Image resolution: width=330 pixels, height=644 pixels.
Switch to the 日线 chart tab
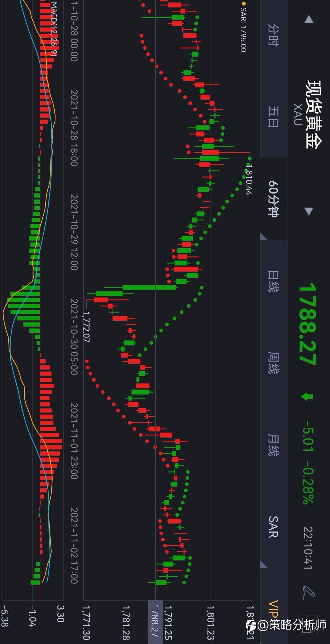pos(273,281)
